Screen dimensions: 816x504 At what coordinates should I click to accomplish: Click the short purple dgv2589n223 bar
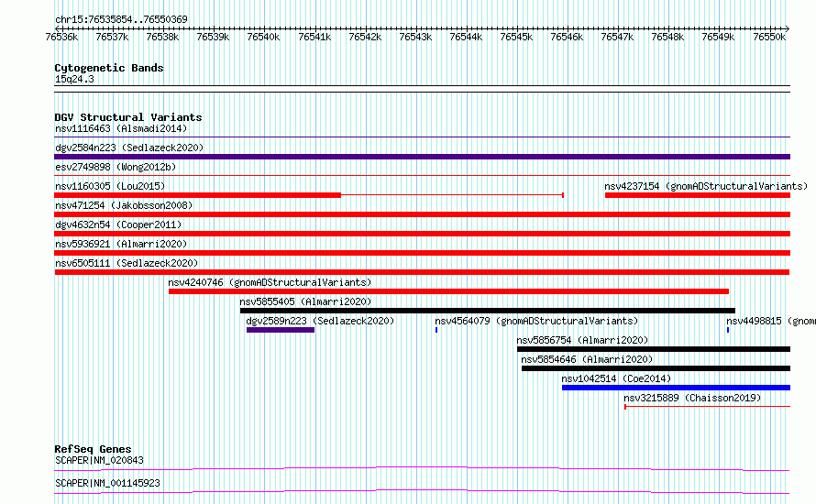point(281,330)
